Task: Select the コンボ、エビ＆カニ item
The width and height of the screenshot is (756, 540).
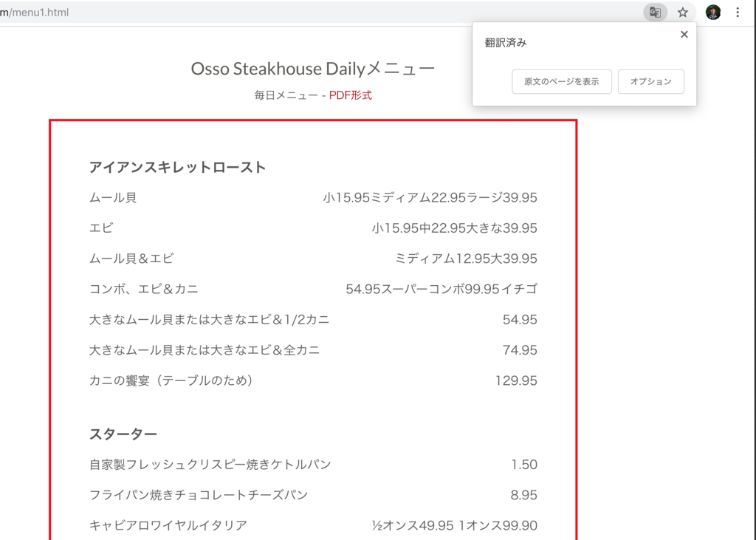Action: pos(144,289)
